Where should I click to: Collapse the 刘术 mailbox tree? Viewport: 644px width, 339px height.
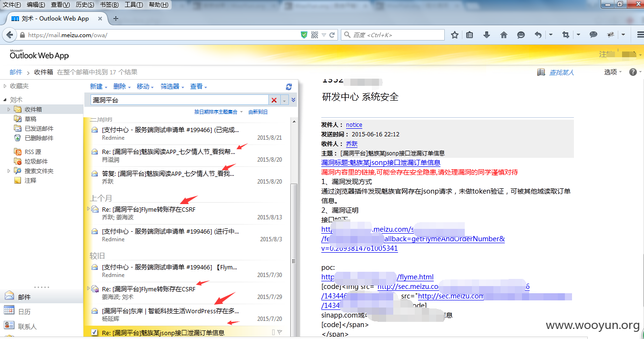[x=5, y=100]
